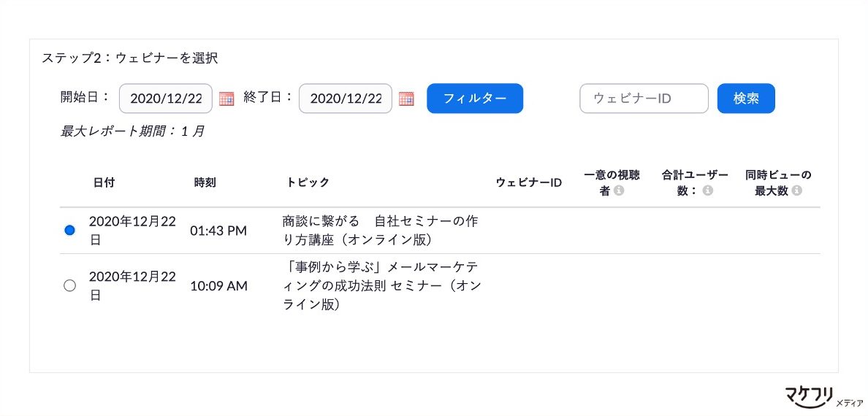Click the 2020年12月22日 date of the 10:09 AM row
Image resolution: width=868 pixels, height=416 pixels.
(x=132, y=286)
